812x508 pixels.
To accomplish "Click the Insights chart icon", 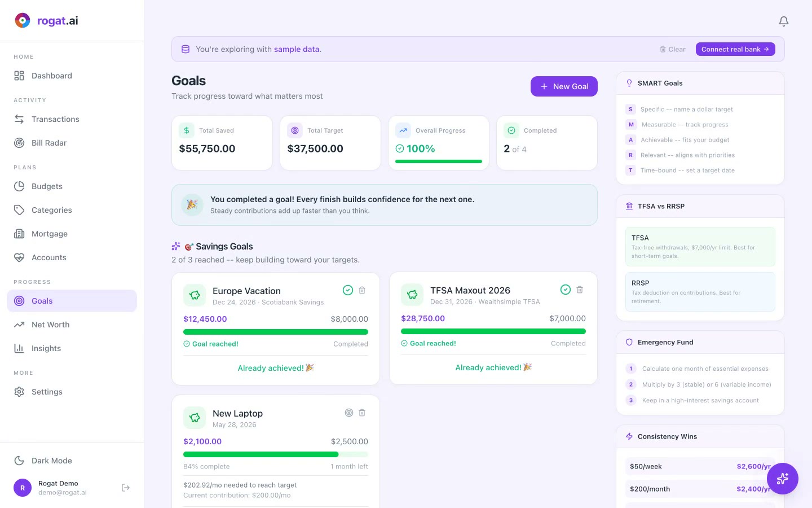I will coord(20,348).
